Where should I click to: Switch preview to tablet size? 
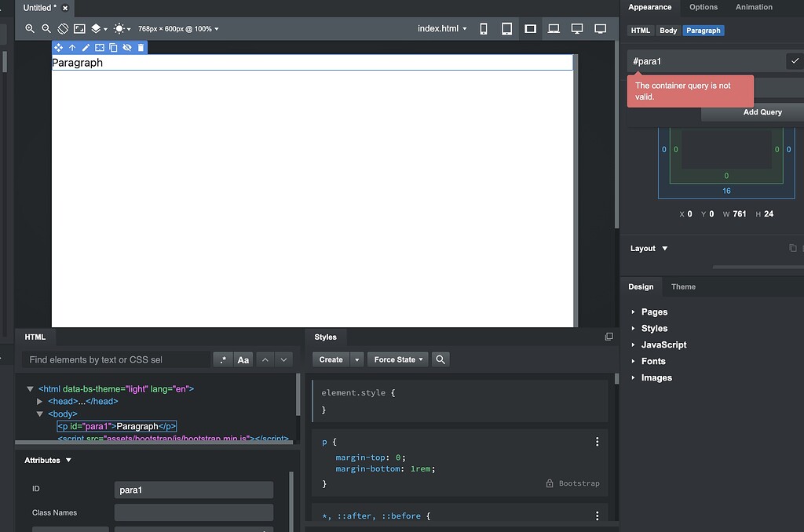[506, 27]
